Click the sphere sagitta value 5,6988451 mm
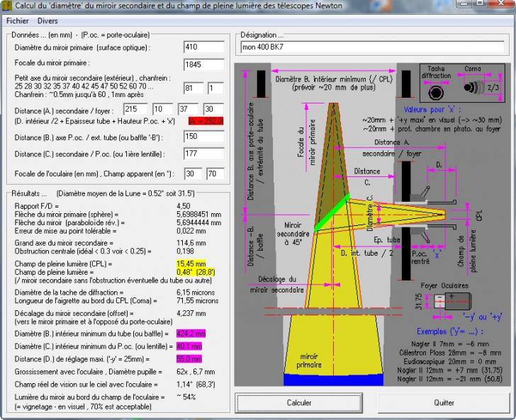This screenshot has width=516, height=420. (198, 215)
